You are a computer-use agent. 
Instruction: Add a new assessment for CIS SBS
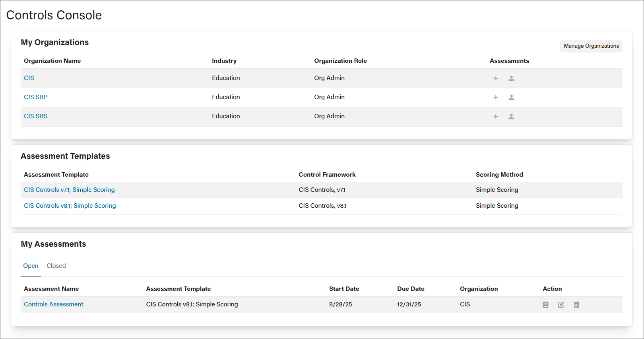[496, 117]
